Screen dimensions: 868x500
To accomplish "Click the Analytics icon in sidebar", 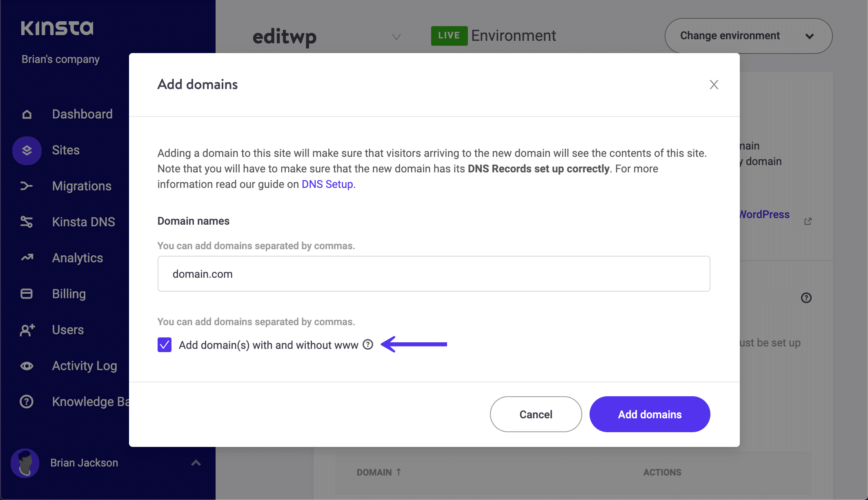I will (27, 258).
